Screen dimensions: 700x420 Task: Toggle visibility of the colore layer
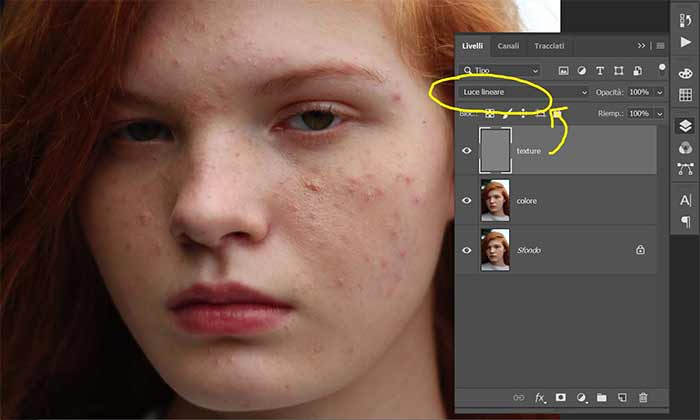(467, 200)
